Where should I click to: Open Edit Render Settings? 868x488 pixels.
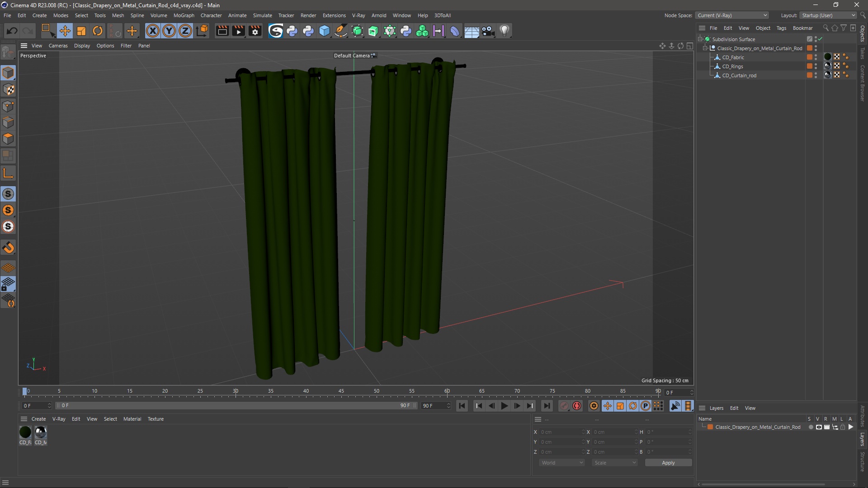[255, 31]
